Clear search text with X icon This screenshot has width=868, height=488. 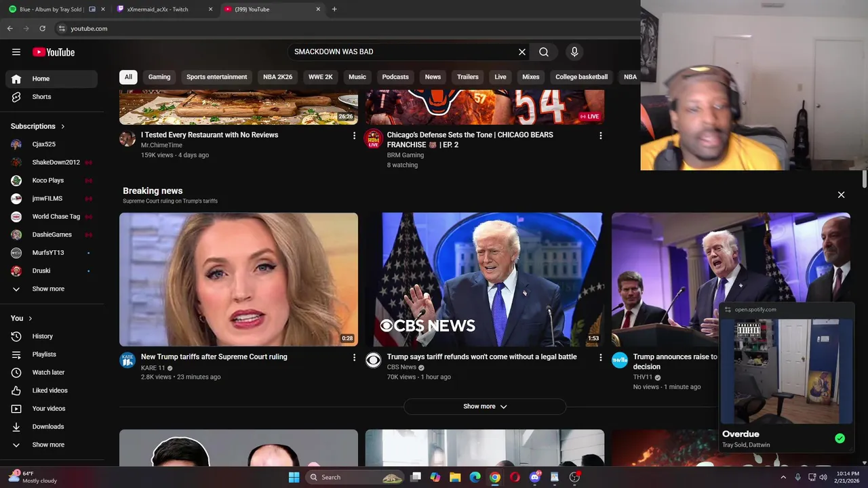point(522,52)
